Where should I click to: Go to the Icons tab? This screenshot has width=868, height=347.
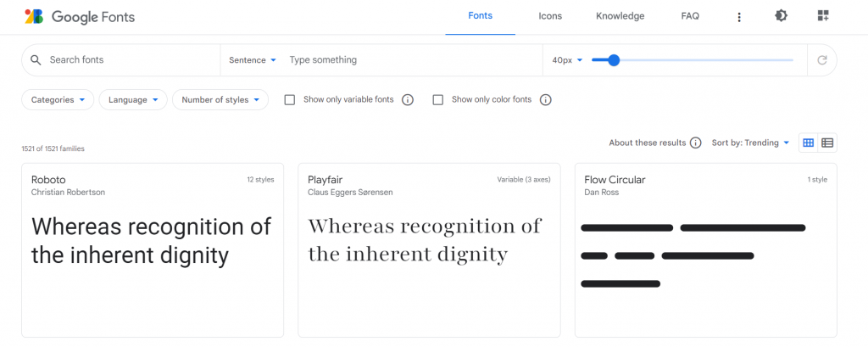pos(550,16)
